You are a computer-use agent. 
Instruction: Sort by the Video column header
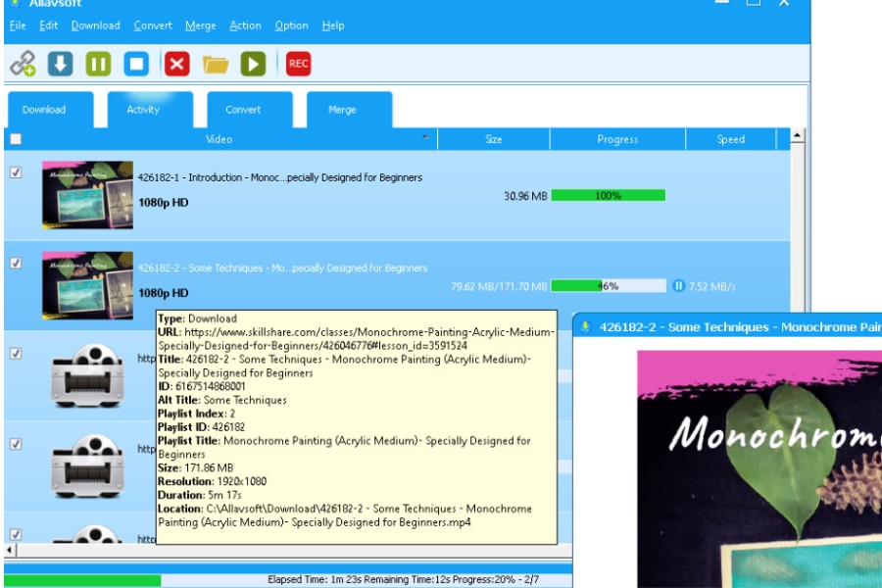(219, 139)
